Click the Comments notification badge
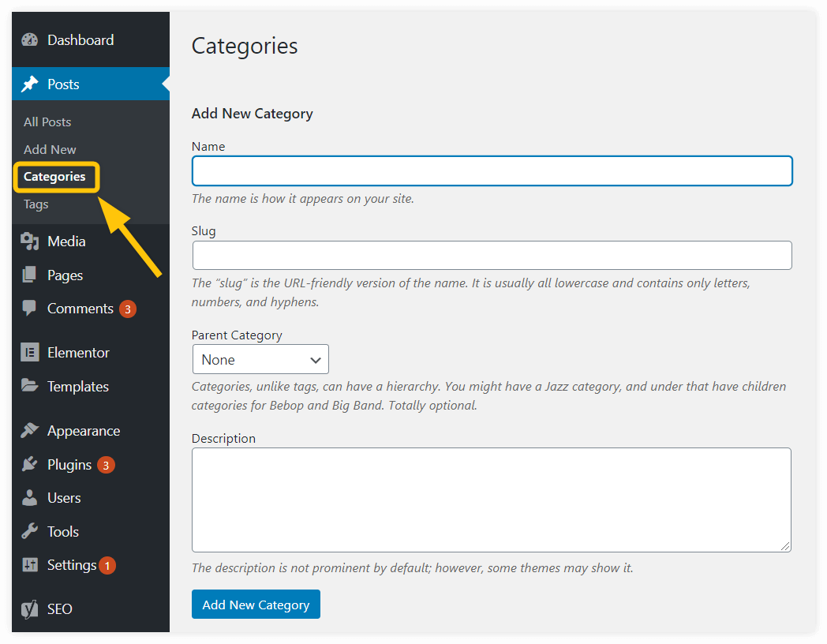Image resolution: width=827 pixels, height=644 pixels. click(x=127, y=308)
